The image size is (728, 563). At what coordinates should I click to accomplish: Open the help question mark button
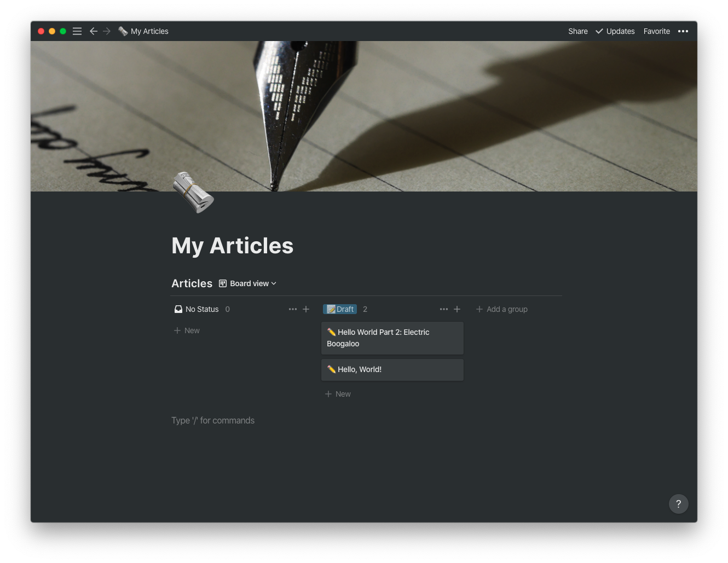pos(679,504)
